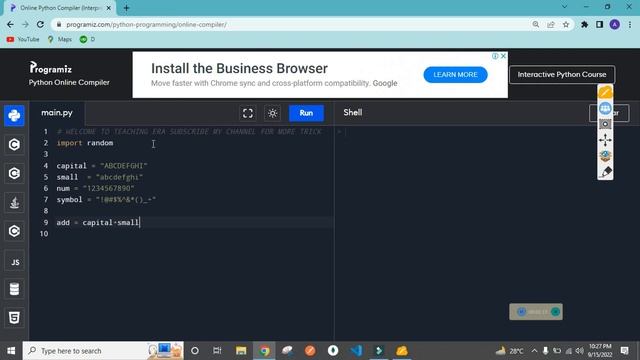Toggle fullscreen editor mode

coord(248,113)
